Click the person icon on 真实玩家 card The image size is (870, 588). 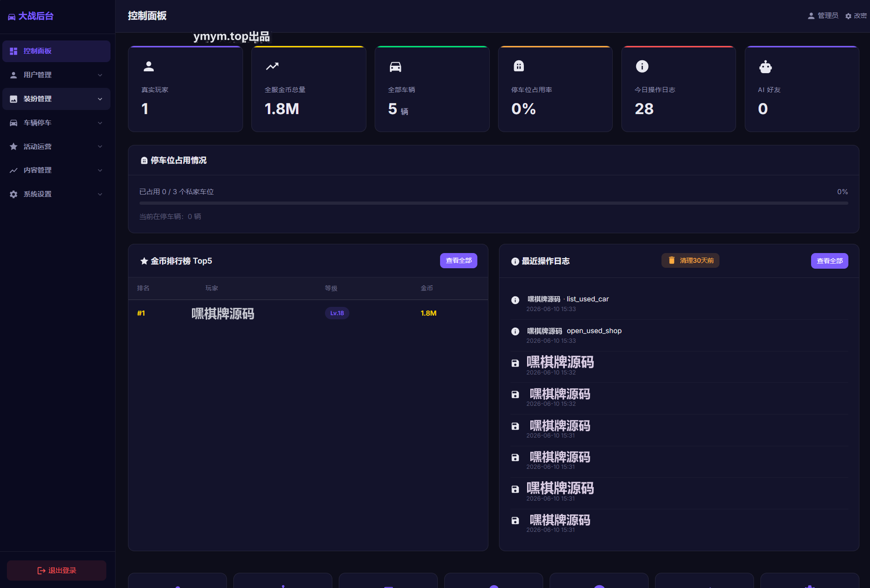pos(149,66)
